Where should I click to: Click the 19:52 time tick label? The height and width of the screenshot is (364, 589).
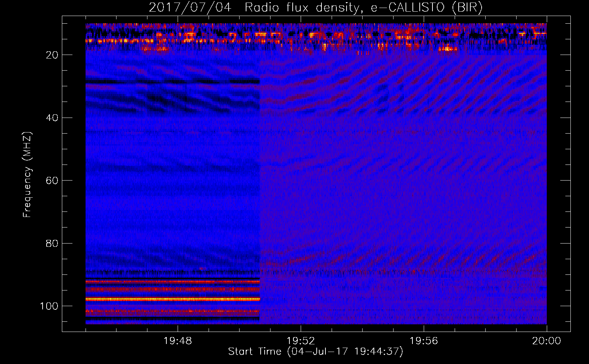(301, 341)
